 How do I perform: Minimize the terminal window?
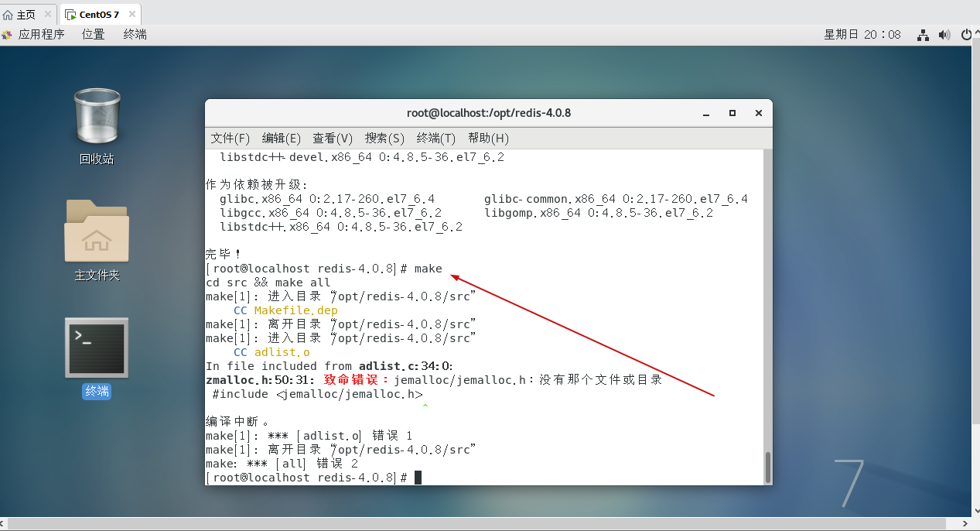[x=706, y=113]
